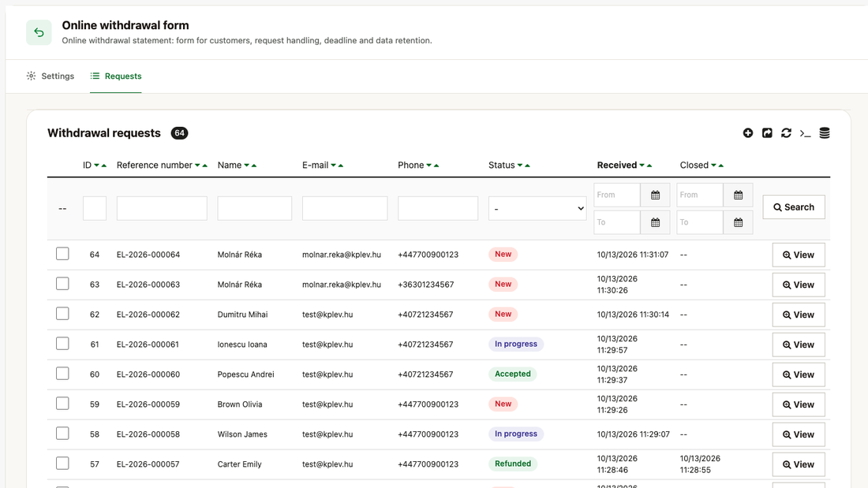The image size is (868, 488).
Task: Click the database stack icon
Action: click(825, 132)
